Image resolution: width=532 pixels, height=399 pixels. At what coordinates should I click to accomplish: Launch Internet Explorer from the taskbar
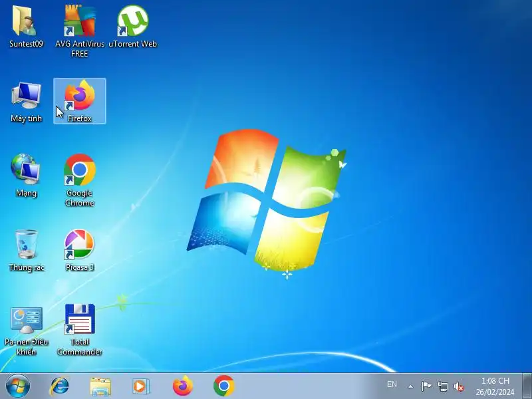pos(60,386)
